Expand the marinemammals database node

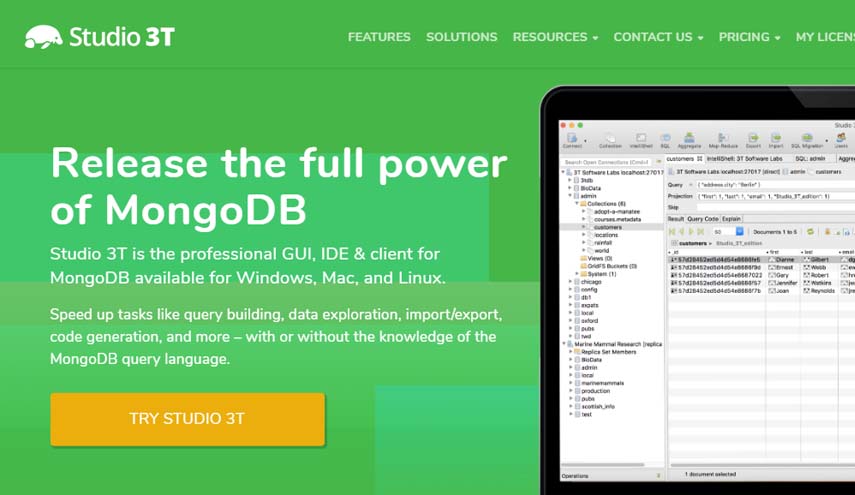571,383
